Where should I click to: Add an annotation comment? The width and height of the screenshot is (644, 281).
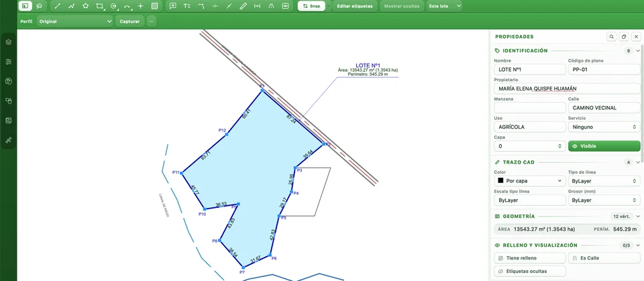(x=173, y=6)
